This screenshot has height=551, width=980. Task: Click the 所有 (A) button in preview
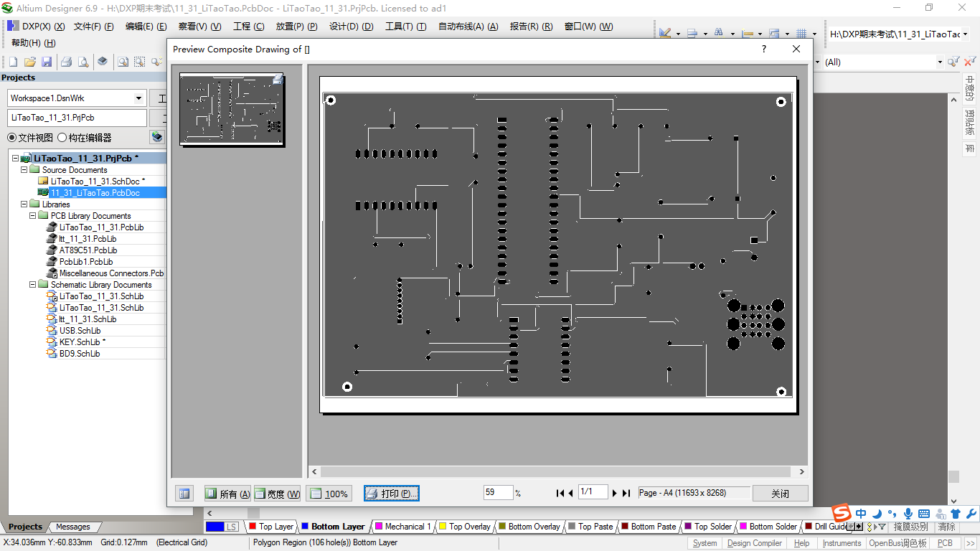(227, 494)
